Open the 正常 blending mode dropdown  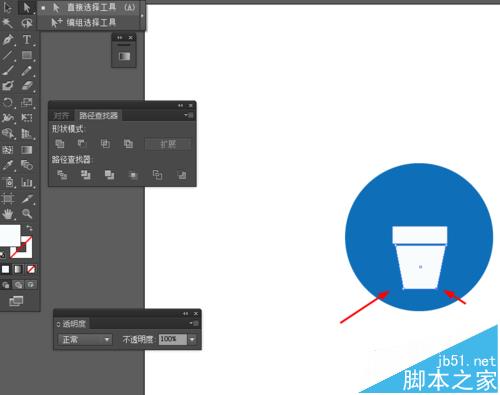tap(85, 340)
